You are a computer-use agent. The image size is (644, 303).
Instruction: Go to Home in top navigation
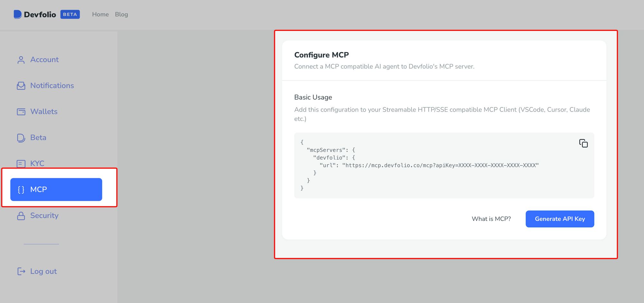(100, 14)
